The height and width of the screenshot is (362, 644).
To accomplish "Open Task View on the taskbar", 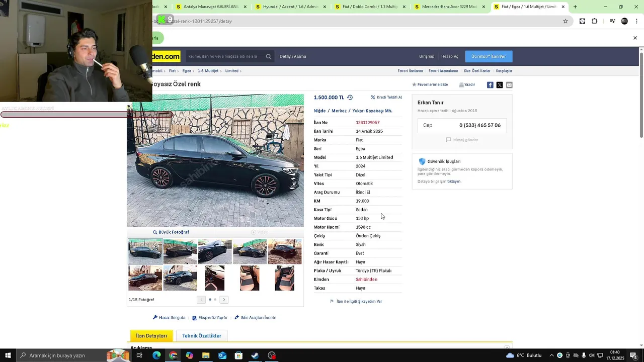I will tap(139, 355).
